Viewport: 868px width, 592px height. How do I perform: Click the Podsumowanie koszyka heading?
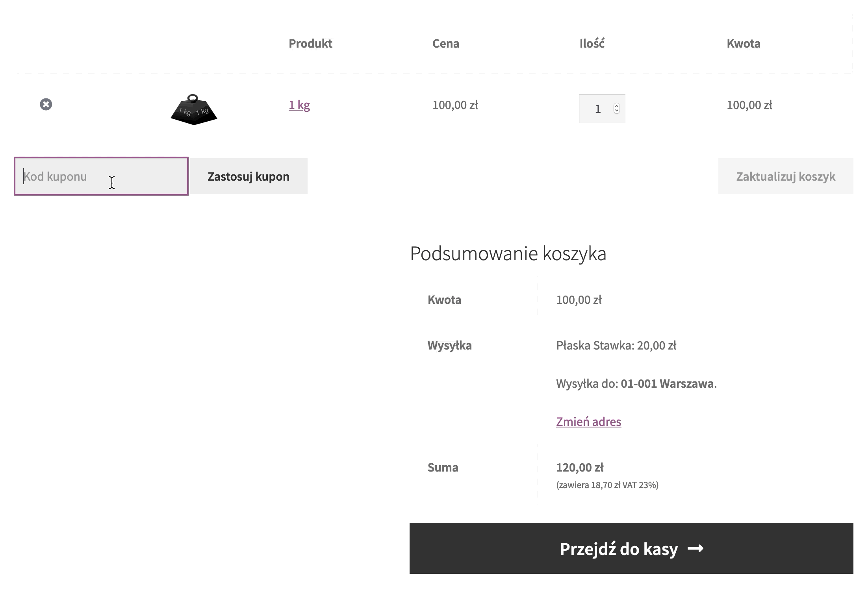point(508,253)
